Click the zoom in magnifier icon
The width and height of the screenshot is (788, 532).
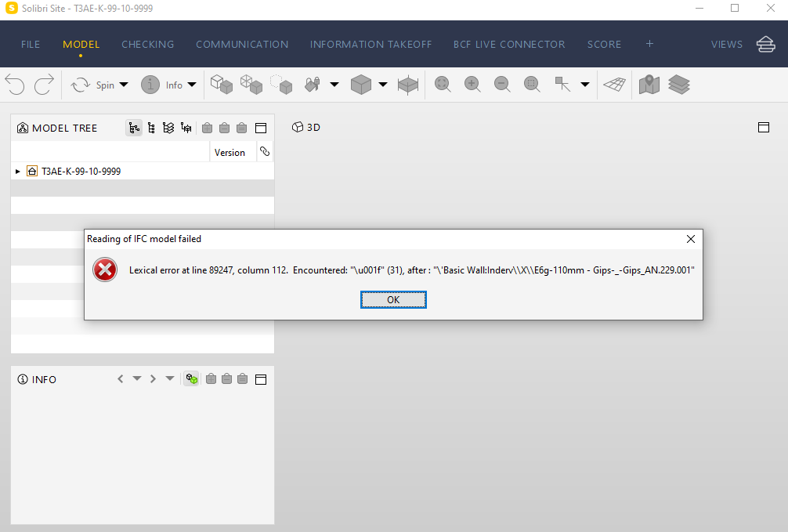(x=472, y=84)
